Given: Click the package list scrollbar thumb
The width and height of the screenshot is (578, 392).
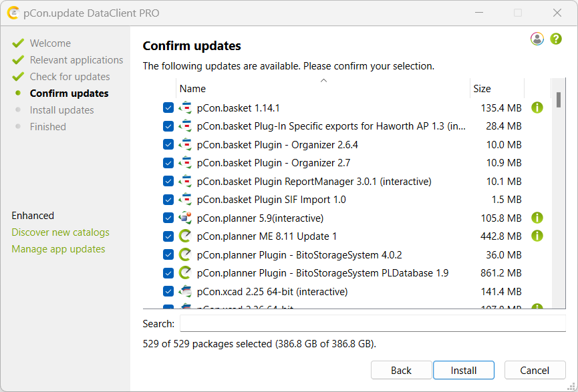Looking at the screenshot, I should tap(559, 100).
